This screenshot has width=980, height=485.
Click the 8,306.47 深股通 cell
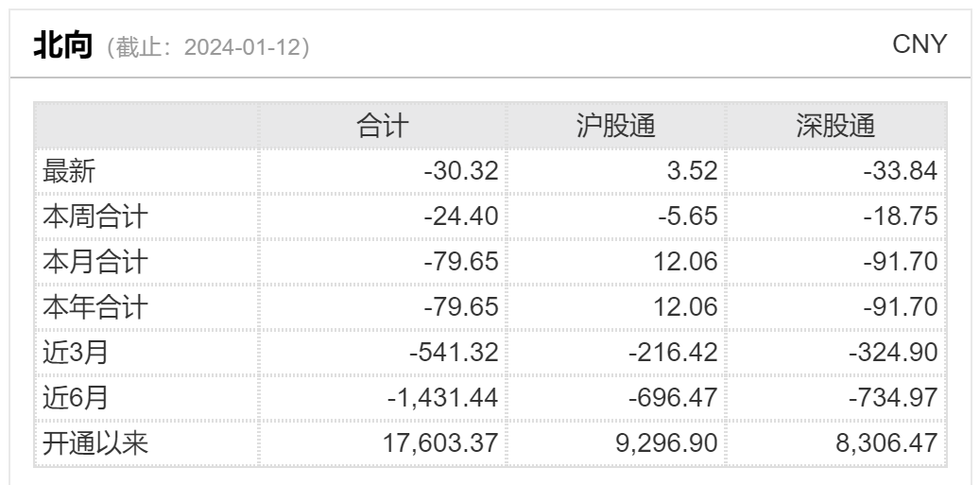[x=886, y=443]
